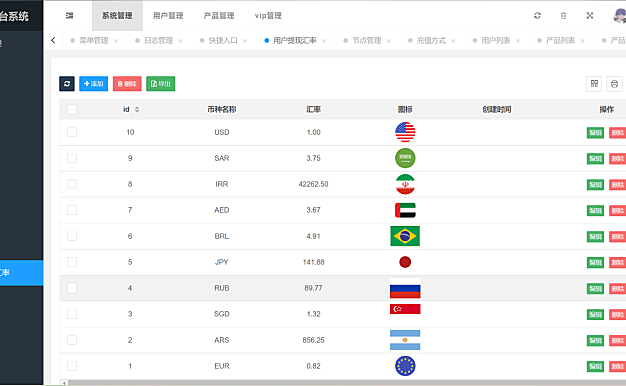The width and height of the screenshot is (626, 386).
Task: Click the trash icon in top header
Action: (x=563, y=16)
